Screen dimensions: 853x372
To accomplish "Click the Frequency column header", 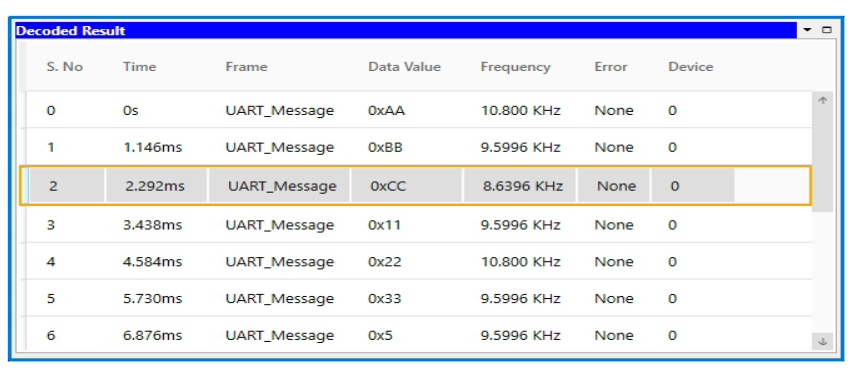I will pos(515,67).
